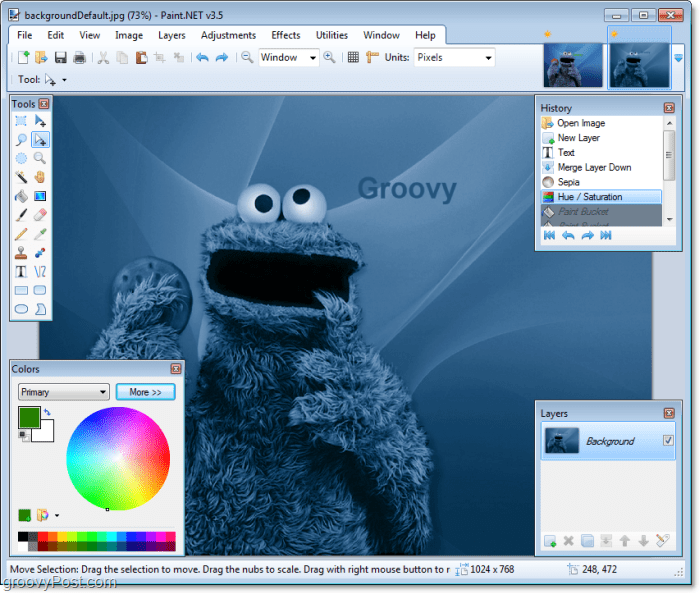Image resolution: width=700 pixels, height=593 pixels.
Task: Select the Freeform Shape tool
Action: pyautogui.click(x=40, y=309)
